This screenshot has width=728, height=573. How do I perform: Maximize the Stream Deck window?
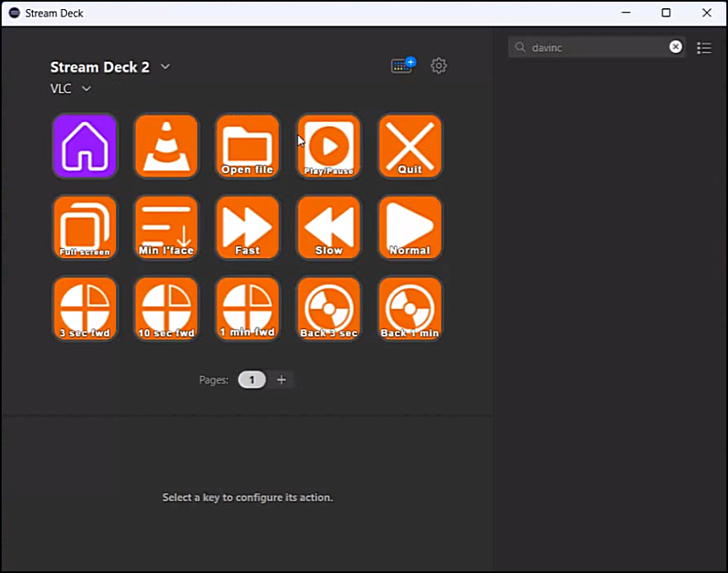pos(666,13)
